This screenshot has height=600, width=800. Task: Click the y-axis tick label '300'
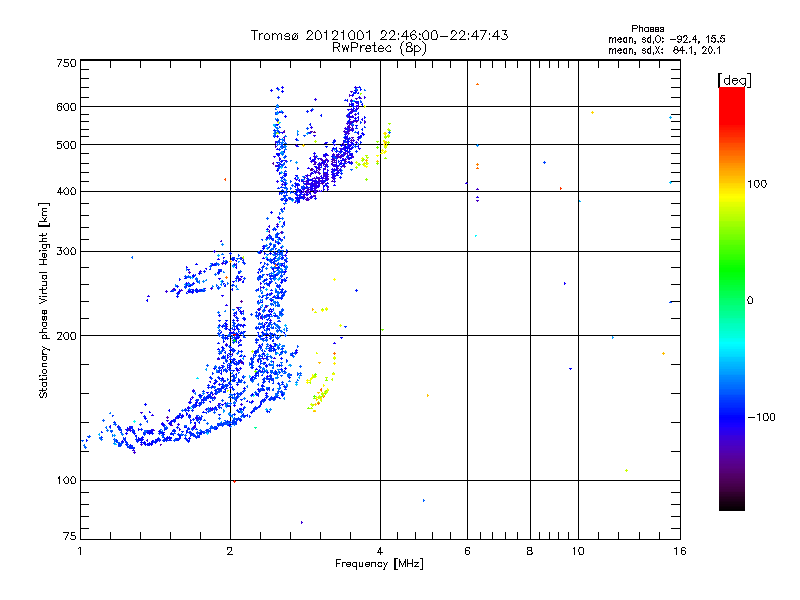point(66,252)
